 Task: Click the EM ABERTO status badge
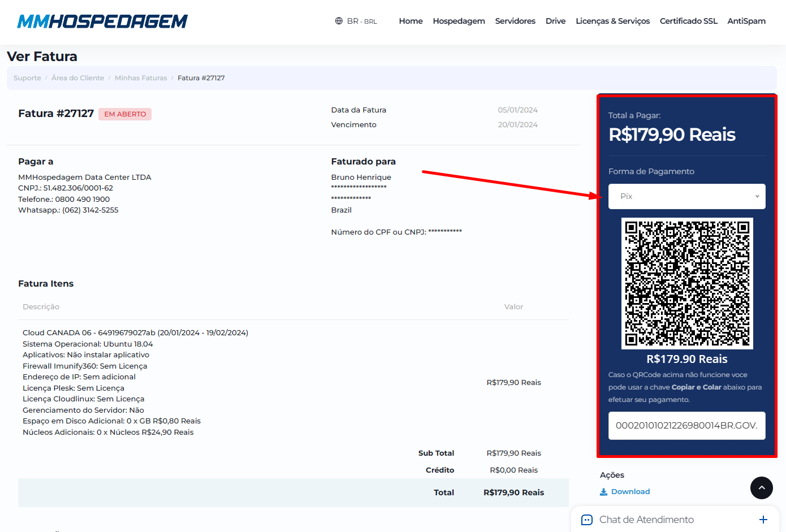(x=125, y=114)
